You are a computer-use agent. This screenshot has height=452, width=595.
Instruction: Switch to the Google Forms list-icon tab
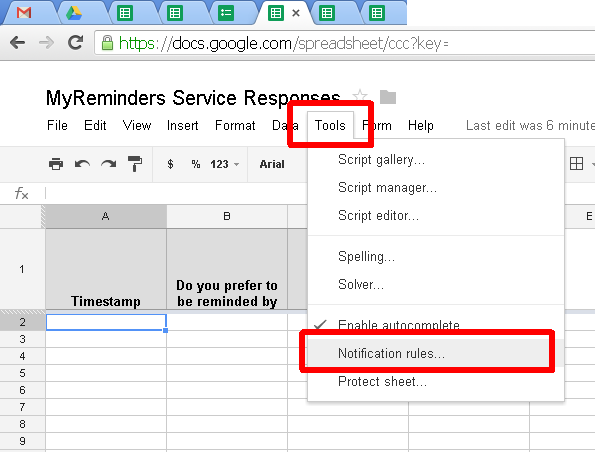226,13
